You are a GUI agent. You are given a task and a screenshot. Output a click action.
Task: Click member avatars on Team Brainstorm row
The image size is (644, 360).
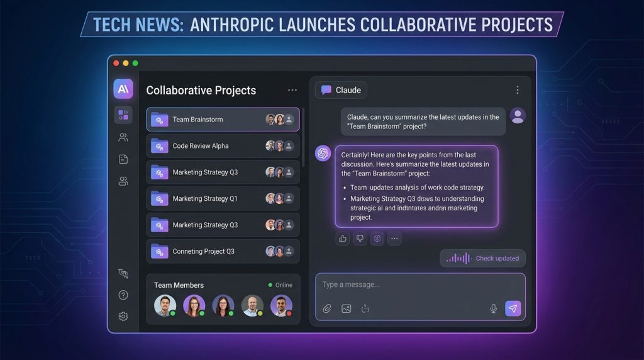click(280, 120)
